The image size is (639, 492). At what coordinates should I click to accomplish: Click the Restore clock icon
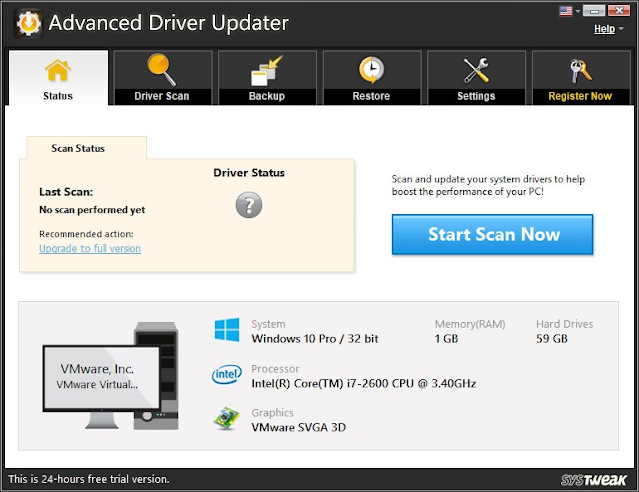[x=371, y=70]
